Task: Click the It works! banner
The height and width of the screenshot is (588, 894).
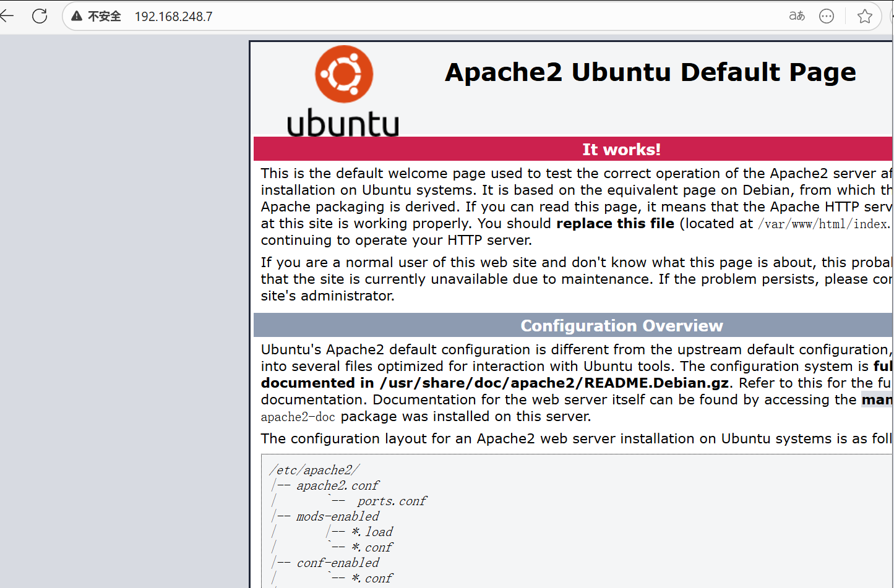Action: (573, 149)
